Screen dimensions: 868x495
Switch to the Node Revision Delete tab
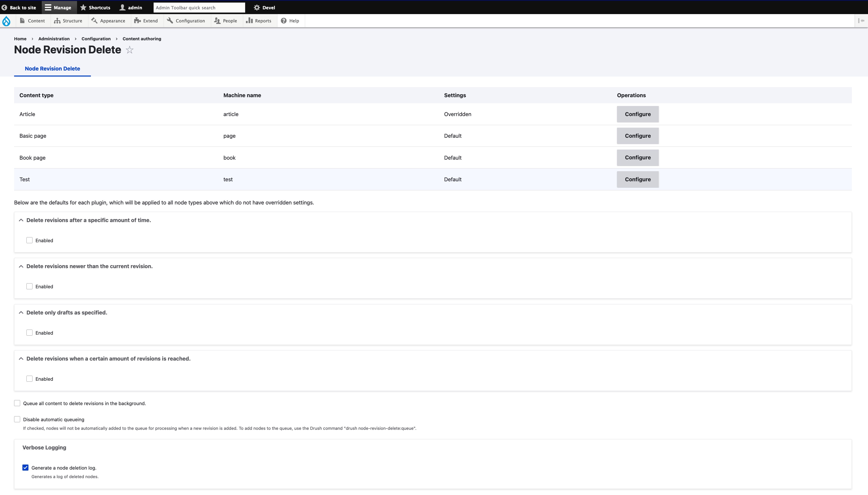coord(52,68)
